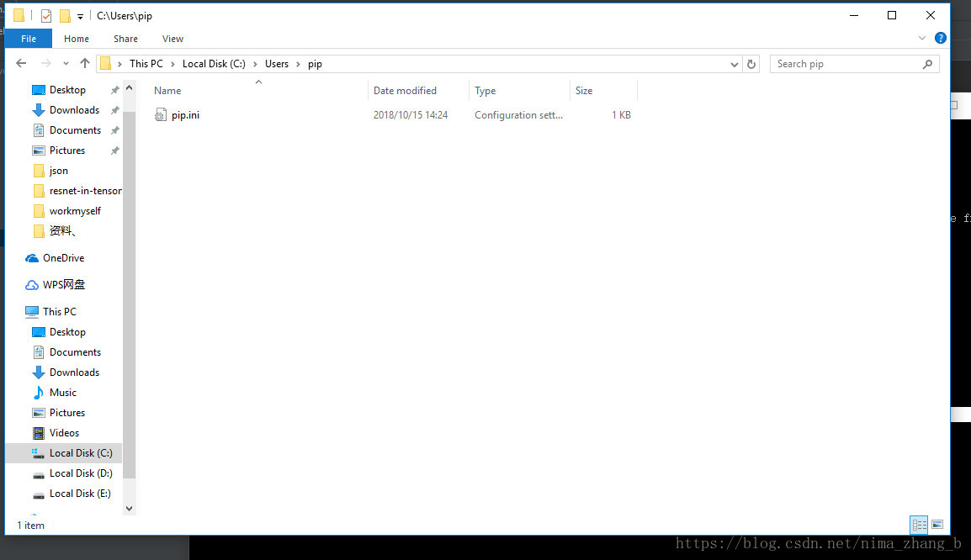Click the search magnifier icon
971x560 pixels.
(927, 65)
